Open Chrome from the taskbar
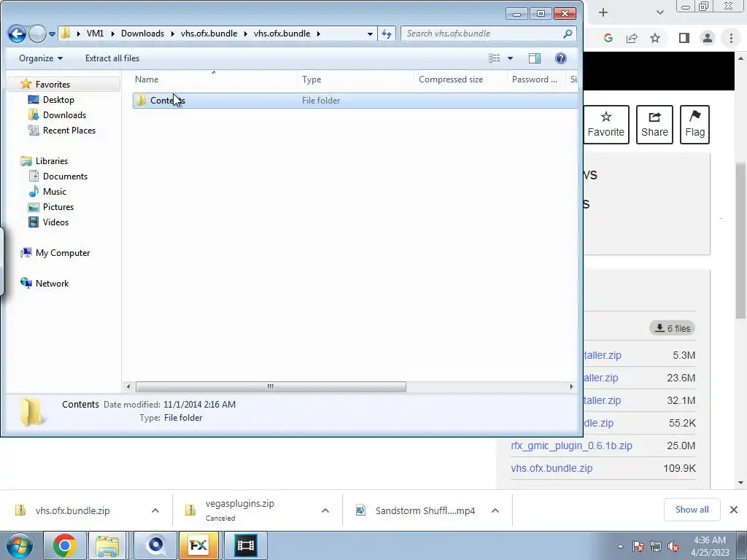This screenshot has width=747, height=560. click(x=64, y=545)
